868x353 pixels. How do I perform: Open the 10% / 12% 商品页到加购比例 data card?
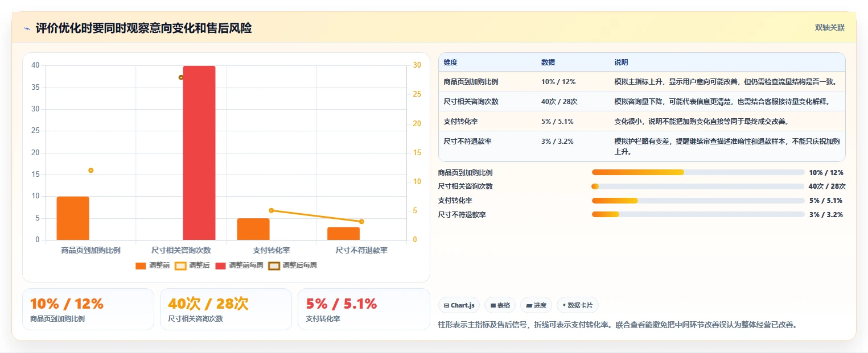click(88, 309)
